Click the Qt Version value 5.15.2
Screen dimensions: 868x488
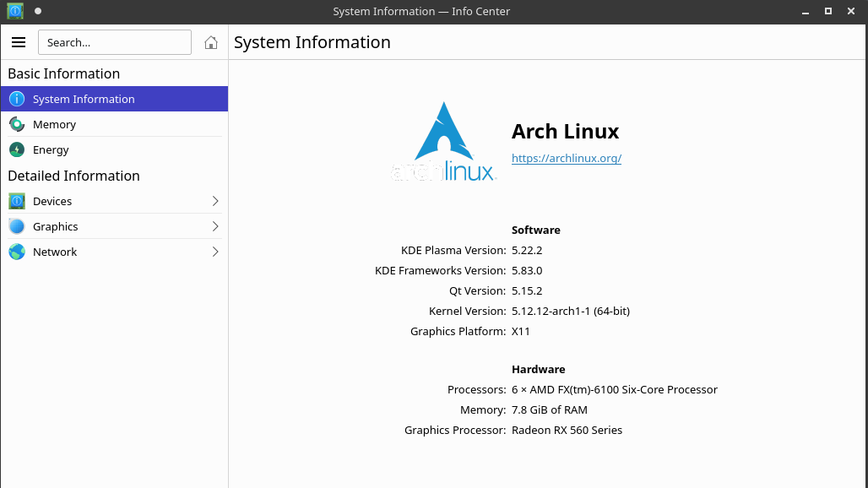pos(527,291)
